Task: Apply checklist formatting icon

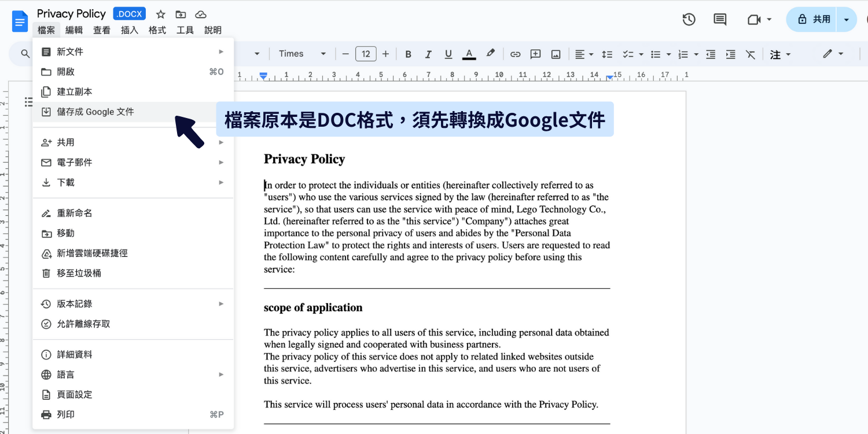Action: tap(628, 54)
